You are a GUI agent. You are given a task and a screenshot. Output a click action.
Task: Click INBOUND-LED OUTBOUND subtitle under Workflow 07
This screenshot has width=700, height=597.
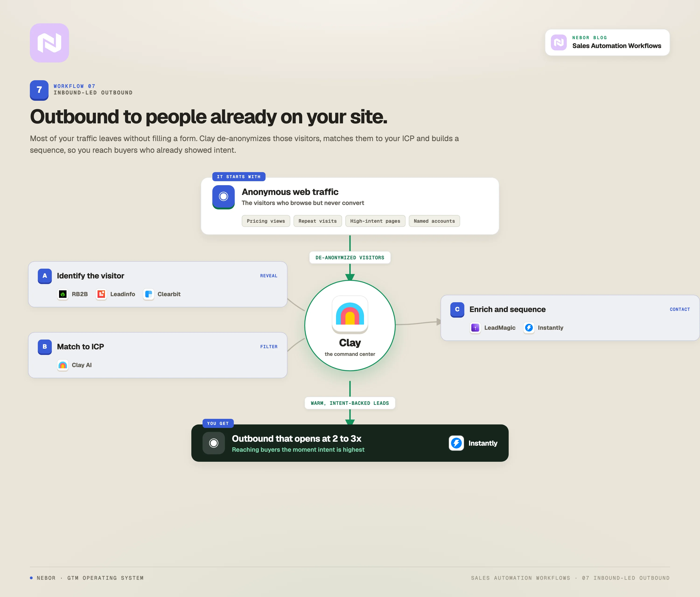(x=93, y=93)
